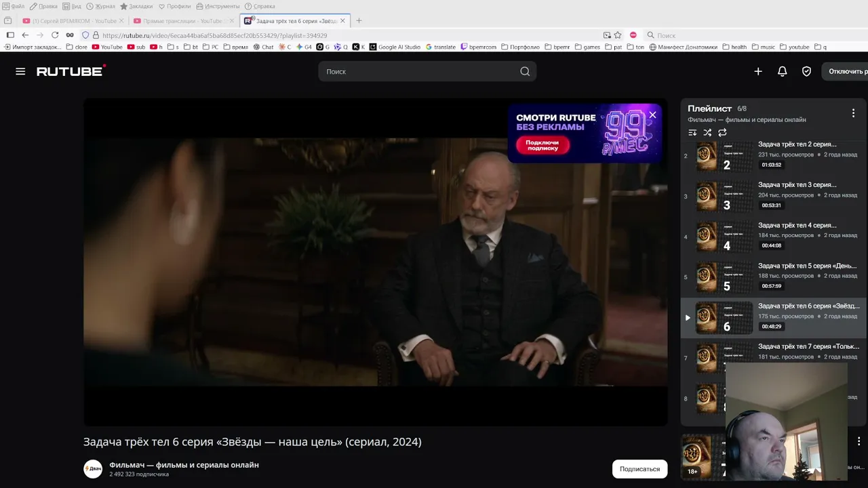Screen dimensions: 868x488
Task: Click the red blocker extension icon
Action: tap(633, 35)
